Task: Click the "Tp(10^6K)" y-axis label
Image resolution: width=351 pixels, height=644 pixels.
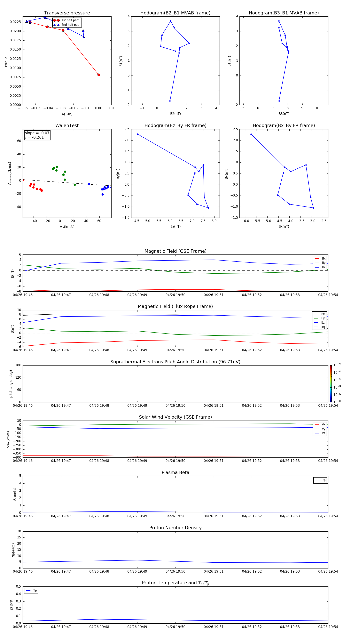Action: [11, 605]
